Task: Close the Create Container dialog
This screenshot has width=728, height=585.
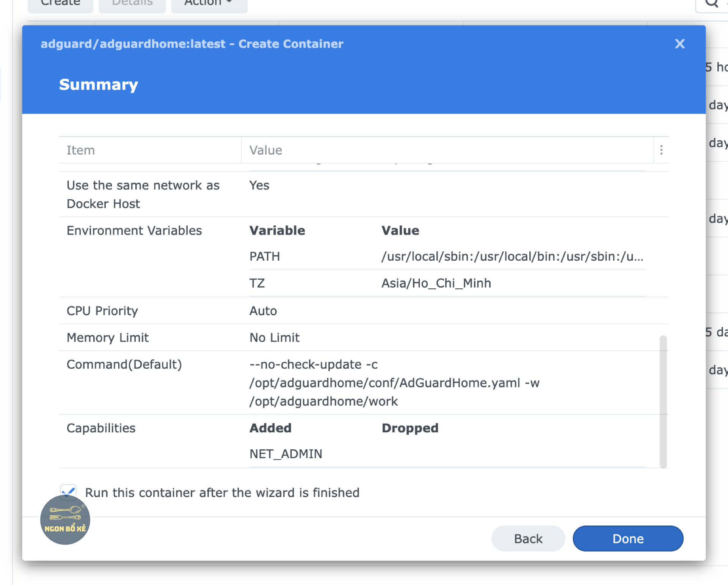Action: point(679,44)
